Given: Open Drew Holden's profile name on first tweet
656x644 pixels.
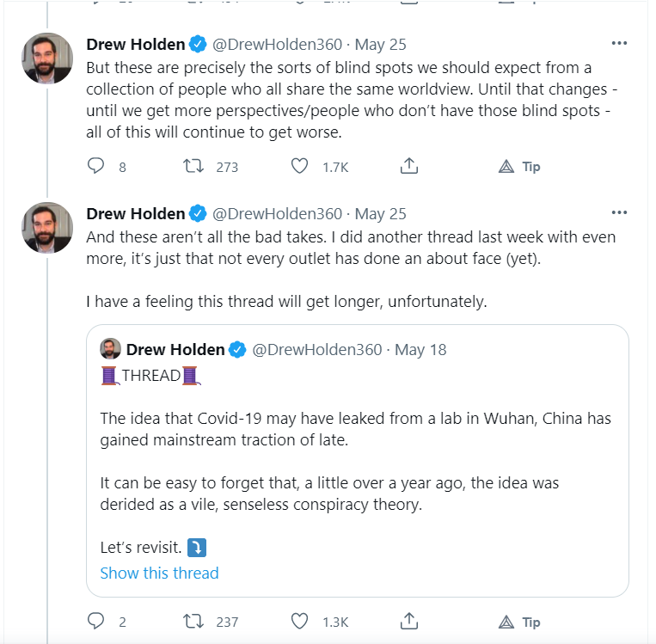Looking at the screenshot, I should 135,44.
